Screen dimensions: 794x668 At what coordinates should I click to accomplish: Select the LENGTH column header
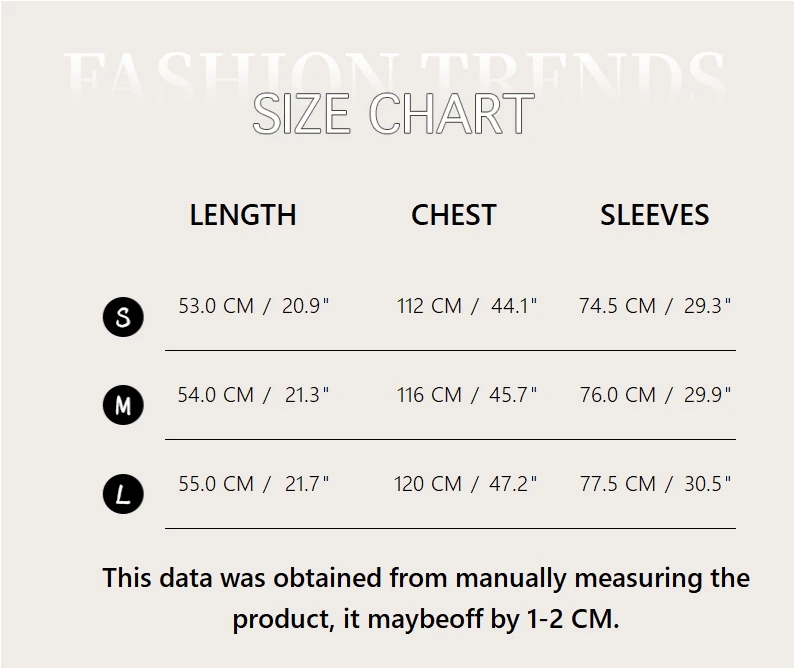click(x=243, y=215)
